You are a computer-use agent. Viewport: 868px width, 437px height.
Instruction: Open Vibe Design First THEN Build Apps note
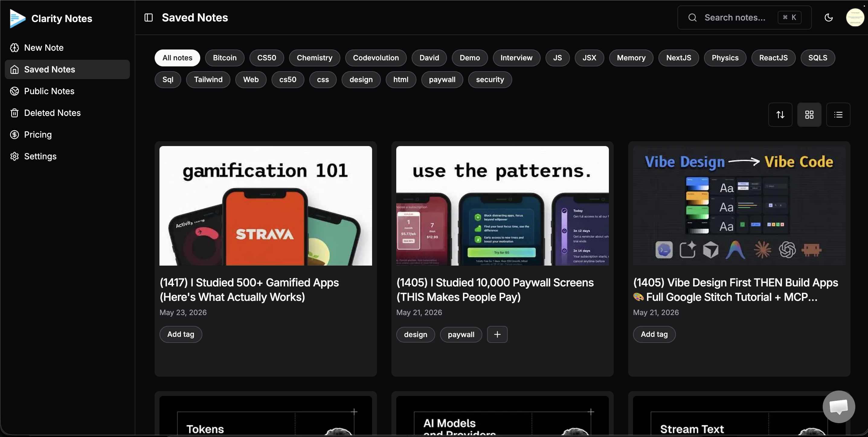736,289
